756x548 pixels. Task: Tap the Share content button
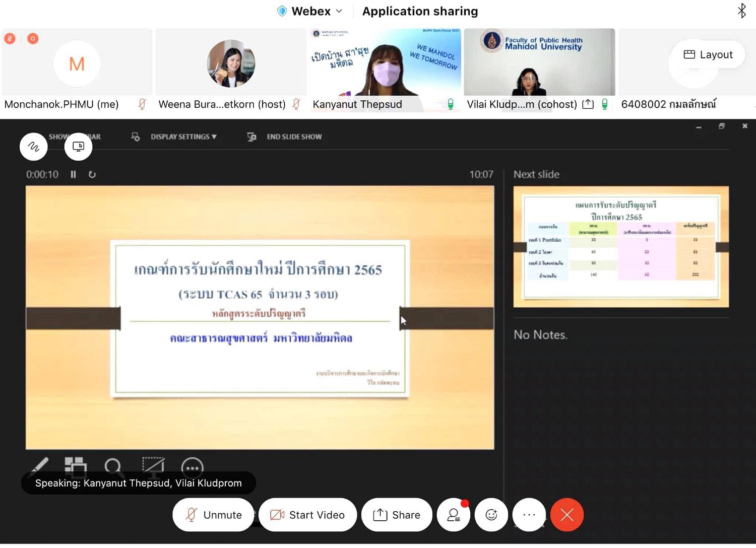tap(397, 515)
